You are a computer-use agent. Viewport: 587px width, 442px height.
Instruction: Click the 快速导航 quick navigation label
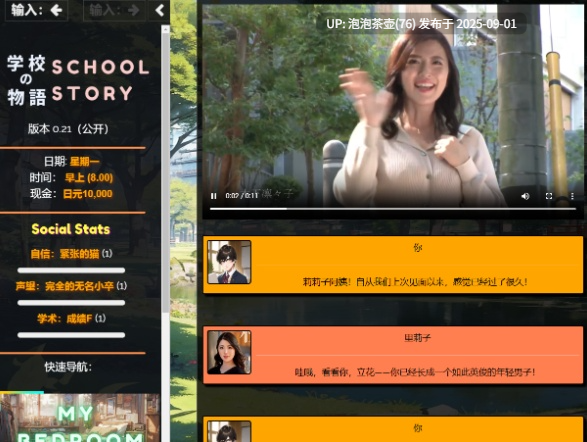[x=68, y=367]
